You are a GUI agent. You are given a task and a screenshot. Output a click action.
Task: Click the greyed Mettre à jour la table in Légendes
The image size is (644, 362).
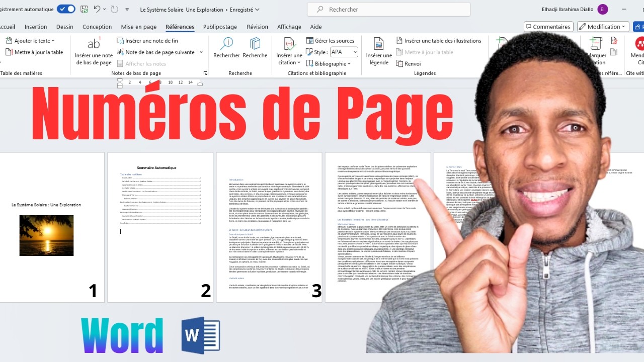point(425,52)
